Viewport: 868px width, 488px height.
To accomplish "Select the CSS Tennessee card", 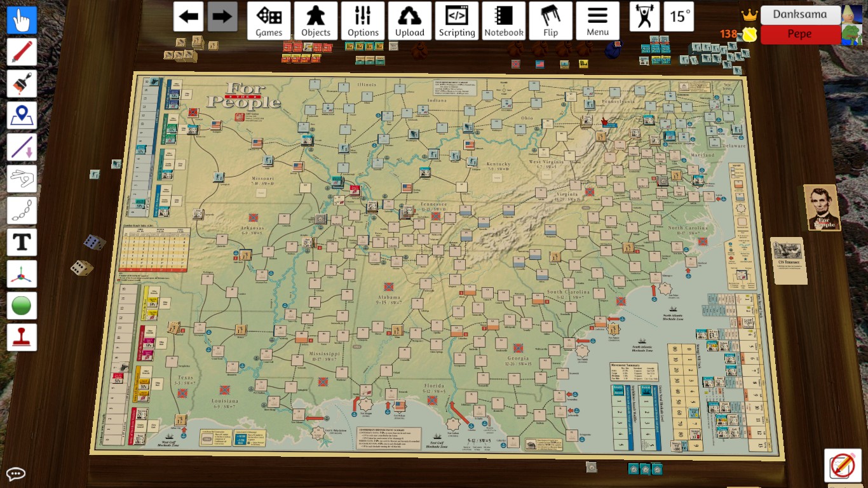I will tap(789, 261).
